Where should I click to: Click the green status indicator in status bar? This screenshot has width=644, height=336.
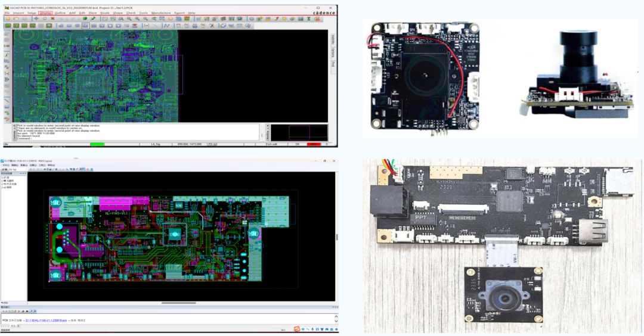pyautogui.click(x=97, y=144)
